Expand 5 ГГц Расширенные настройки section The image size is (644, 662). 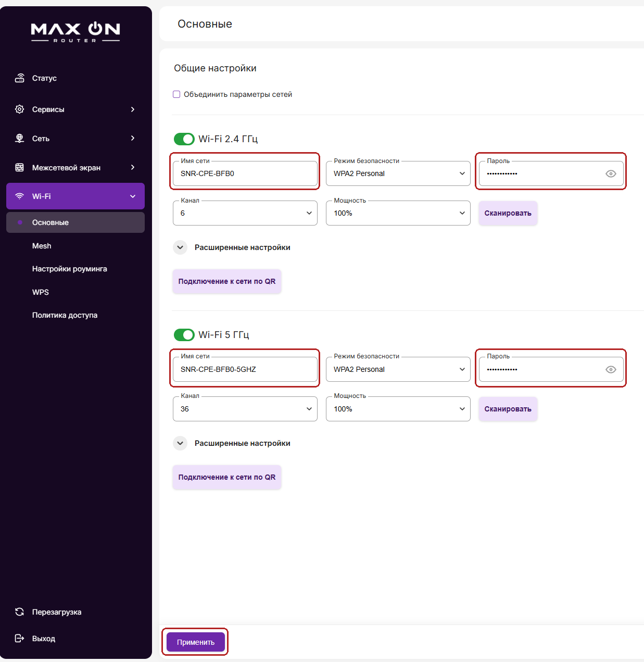click(x=180, y=443)
